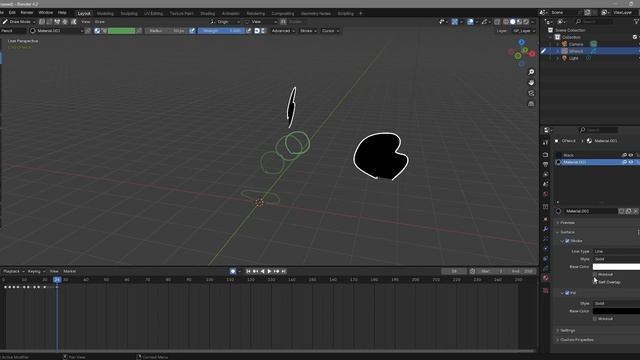Toggle show gizmo icon in header
This screenshot has width=640, height=360.
point(455,22)
